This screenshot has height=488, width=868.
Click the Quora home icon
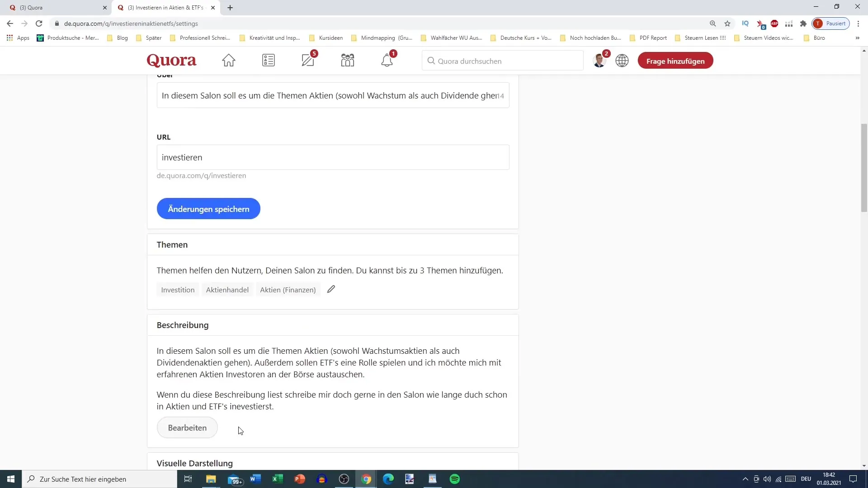click(229, 60)
